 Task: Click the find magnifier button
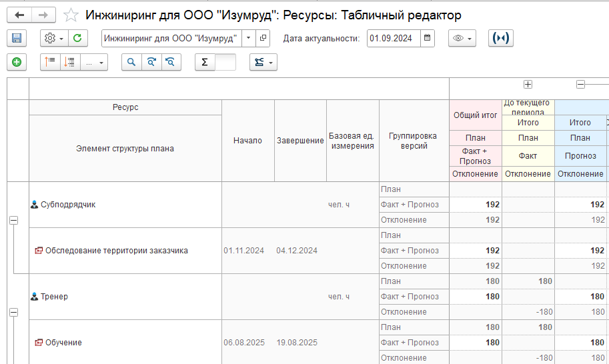point(131,62)
